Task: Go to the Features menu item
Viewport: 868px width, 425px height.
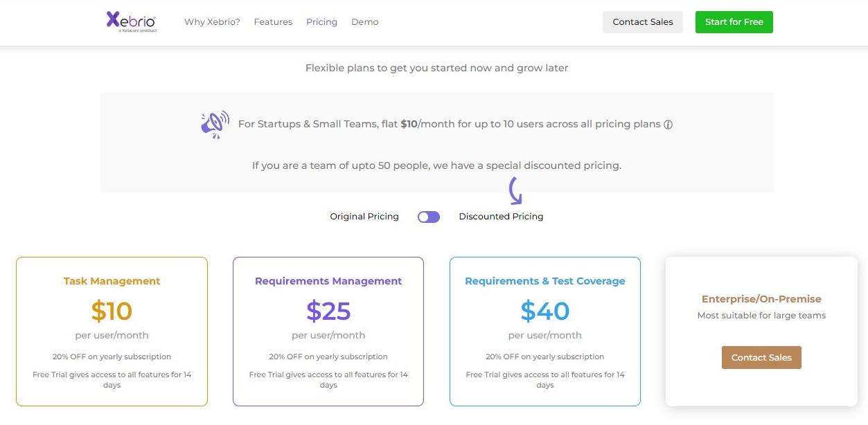Action: (x=273, y=22)
